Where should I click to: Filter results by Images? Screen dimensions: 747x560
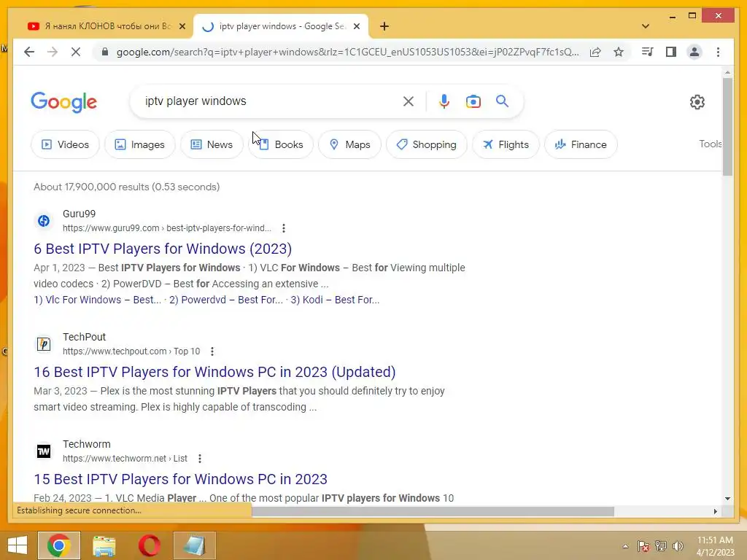click(140, 144)
